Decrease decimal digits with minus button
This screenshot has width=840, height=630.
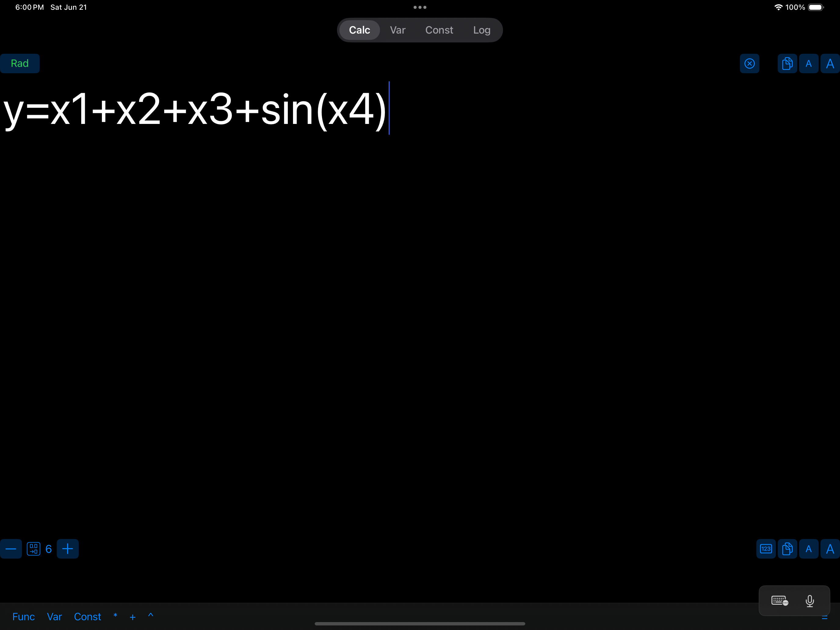pos(11,549)
